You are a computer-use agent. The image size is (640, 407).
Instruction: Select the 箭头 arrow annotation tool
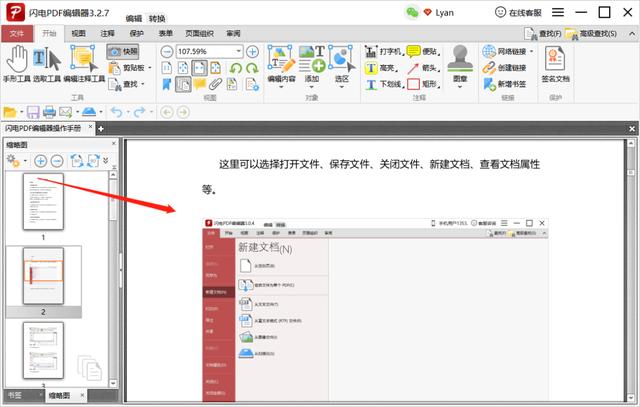click(423, 68)
